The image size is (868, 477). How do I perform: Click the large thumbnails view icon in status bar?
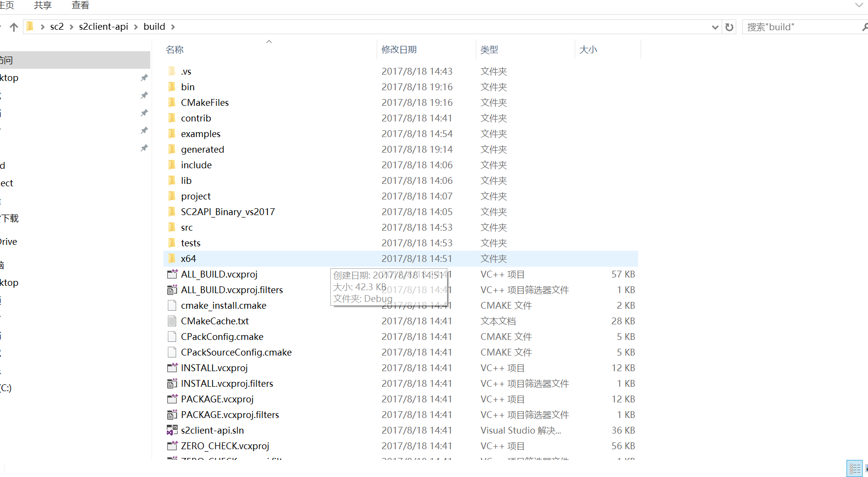867,468
